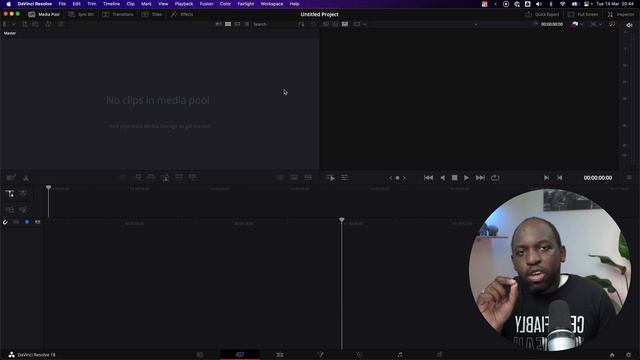Open the Apple menu

(9, 4)
